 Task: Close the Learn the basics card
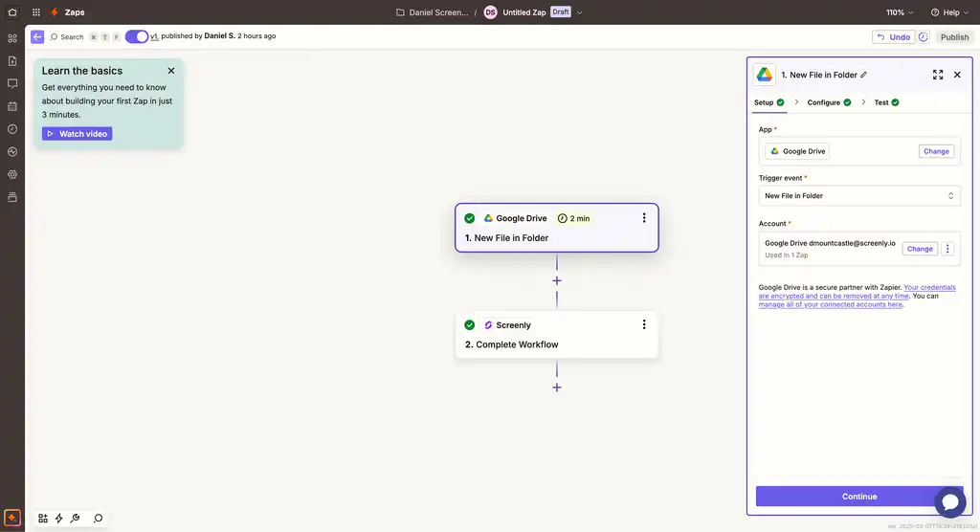pos(171,71)
